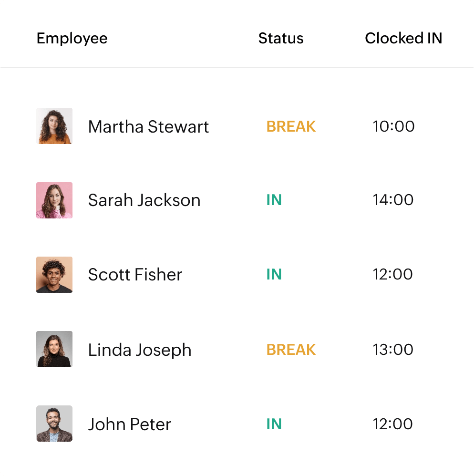
Task: Open Martha Stewart's employee record
Action: [x=148, y=126]
